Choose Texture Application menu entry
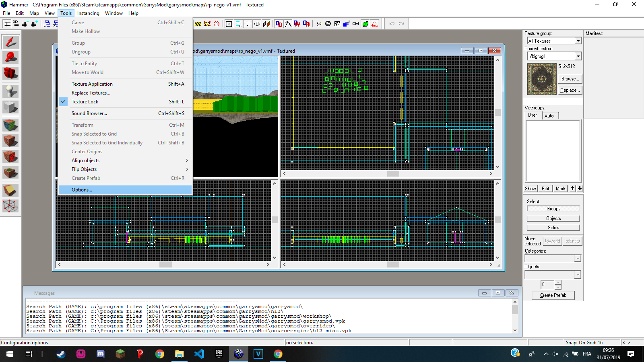 (x=125, y=84)
